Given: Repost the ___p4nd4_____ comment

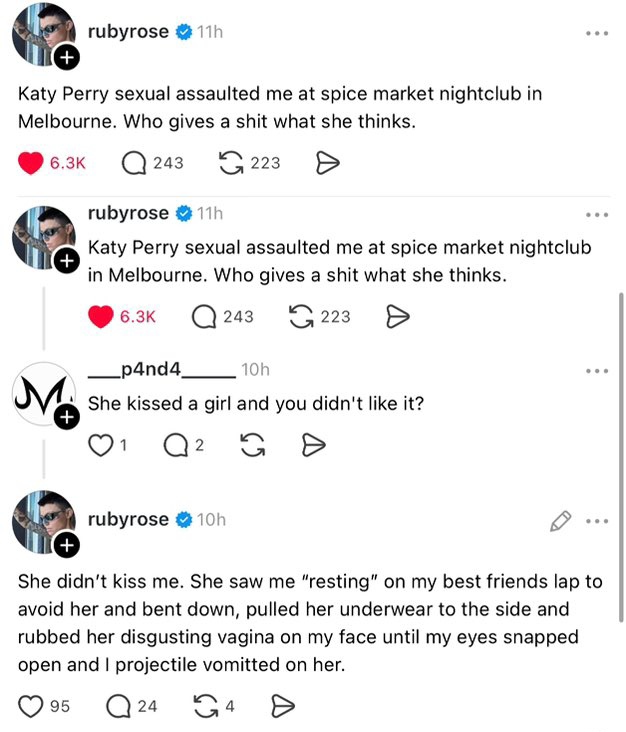Looking at the screenshot, I should tap(255, 445).
